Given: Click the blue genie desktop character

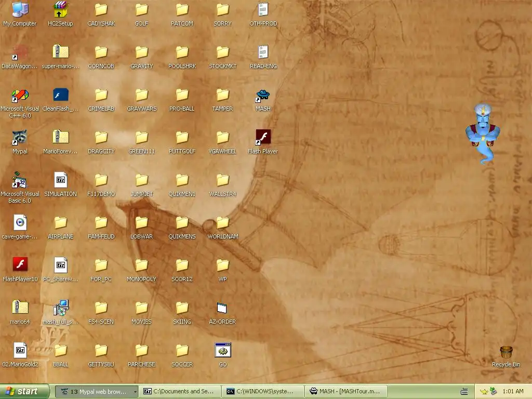Looking at the screenshot, I should [x=483, y=134].
